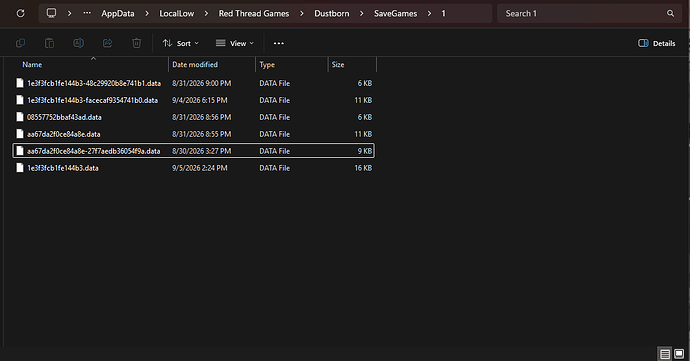The image size is (690, 361).
Task: Expand chevron after LocalLow breadcrumb
Action: pyautogui.click(x=206, y=14)
